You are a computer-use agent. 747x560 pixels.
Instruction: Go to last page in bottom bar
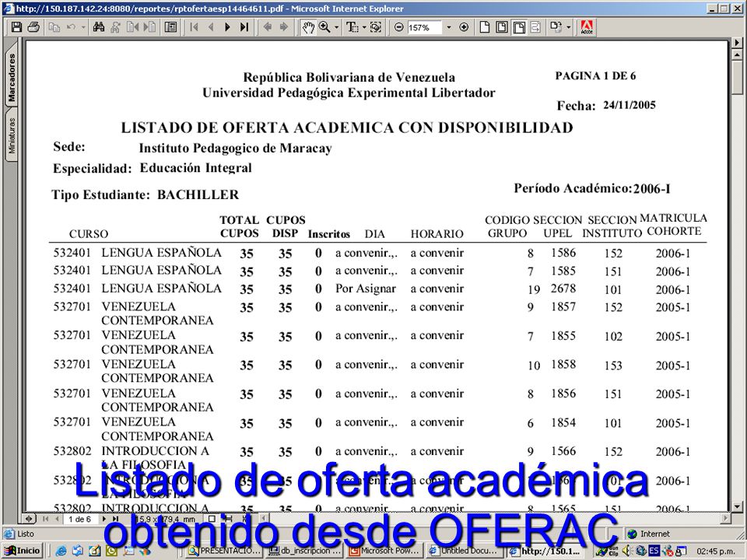pos(115,519)
